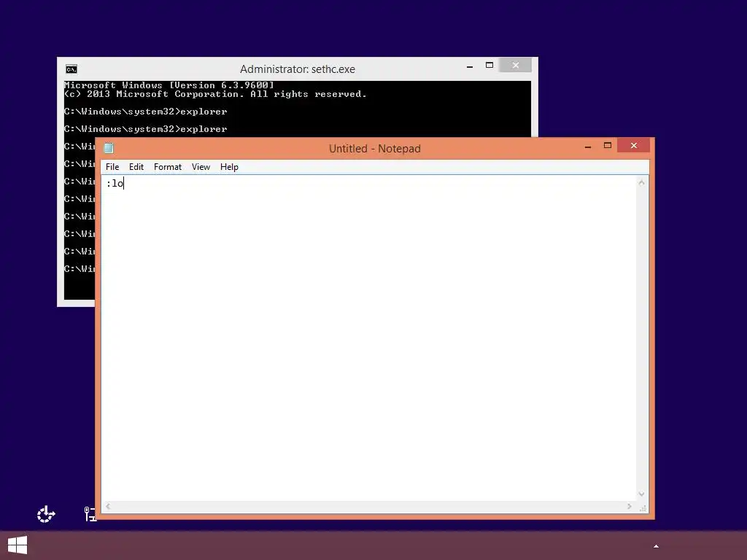Open the View menu in Notepad
This screenshot has height=560, width=747.
[201, 167]
